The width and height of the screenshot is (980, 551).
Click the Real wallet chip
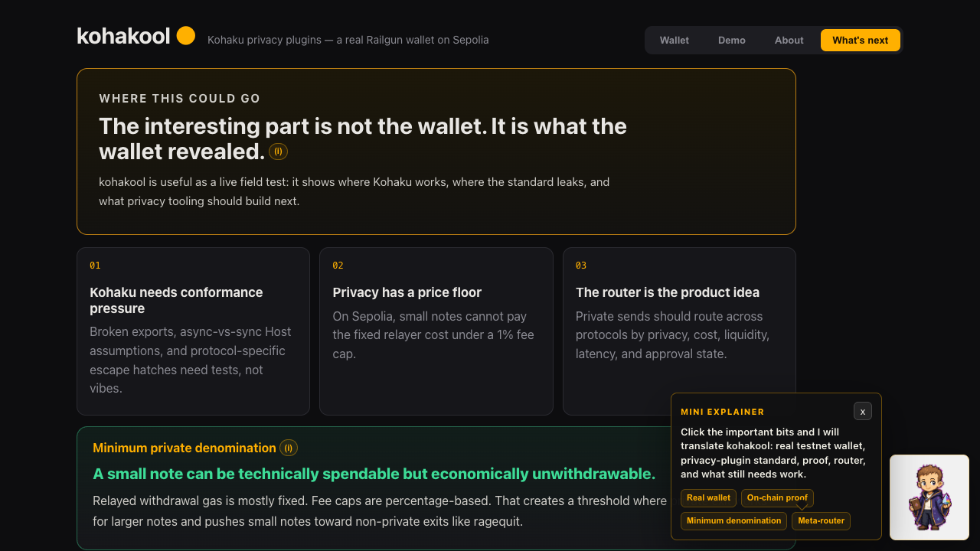708,498
